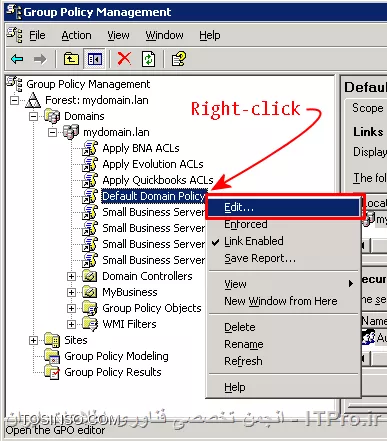Image resolution: width=387 pixels, height=441 pixels.
Task: Select Default Domain Policy tree item
Action: (x=154, y=196)
